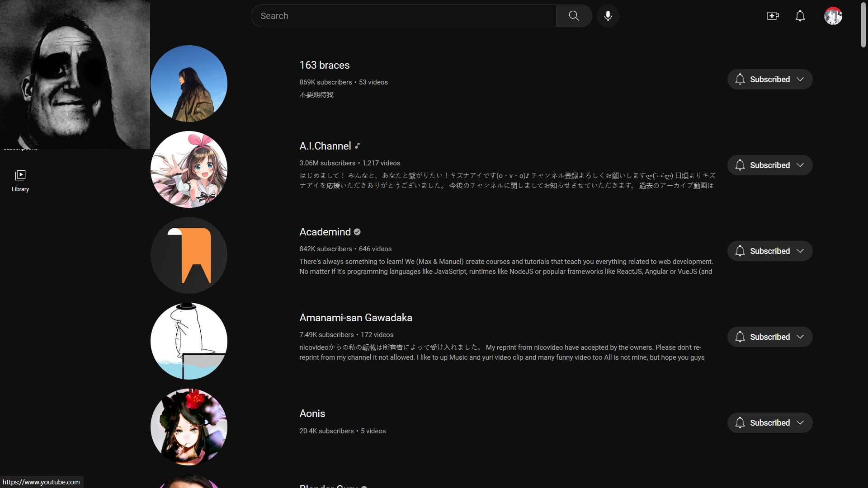Click verified badge next to Academind
The width and height of the screenshot is (868, 488).
357,232
